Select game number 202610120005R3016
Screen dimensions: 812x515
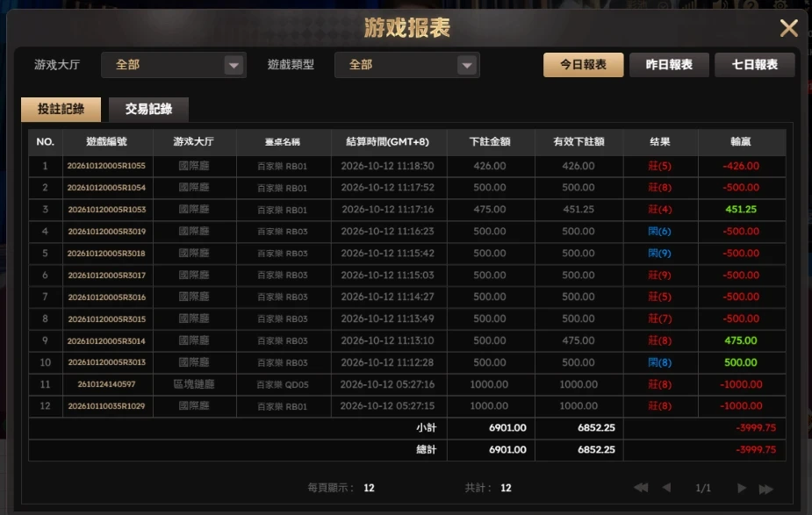(107, 297)
